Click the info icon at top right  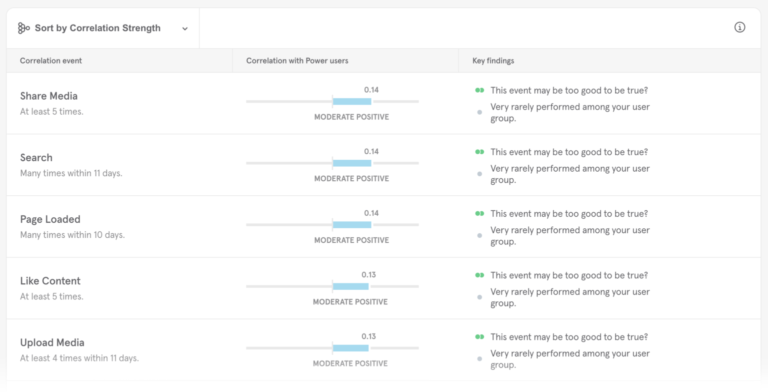(740, 27)
